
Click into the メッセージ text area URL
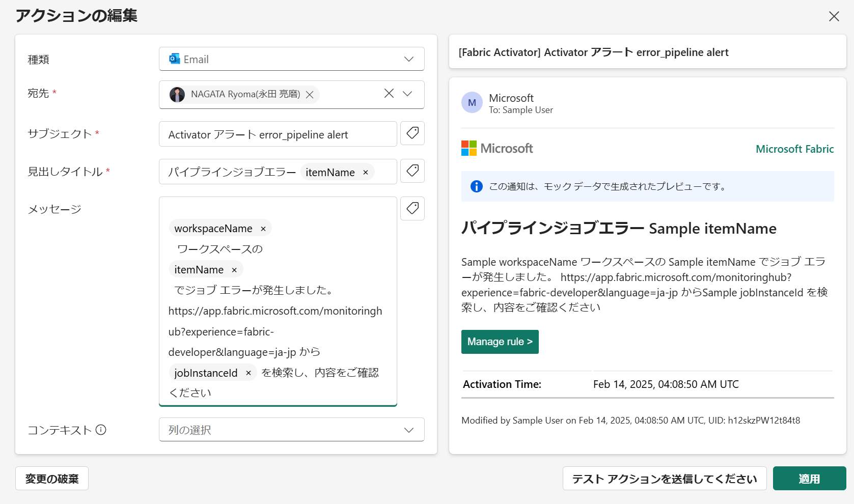tap(275, 331)
